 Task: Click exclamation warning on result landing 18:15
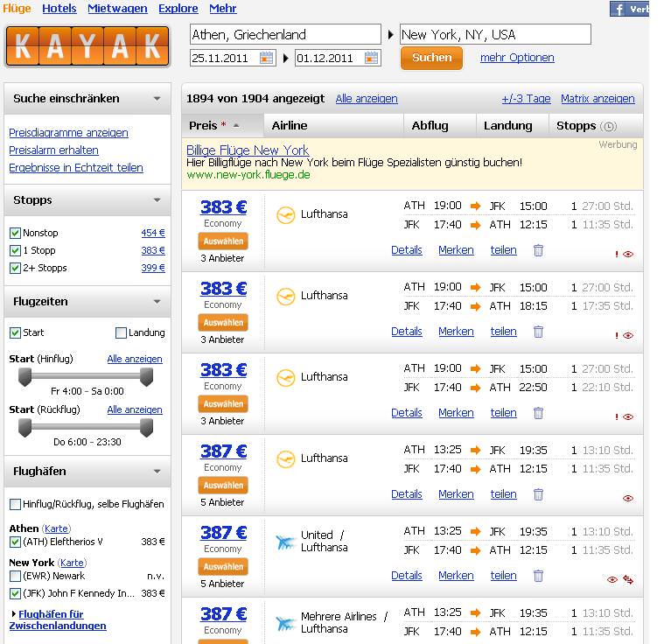617,335
